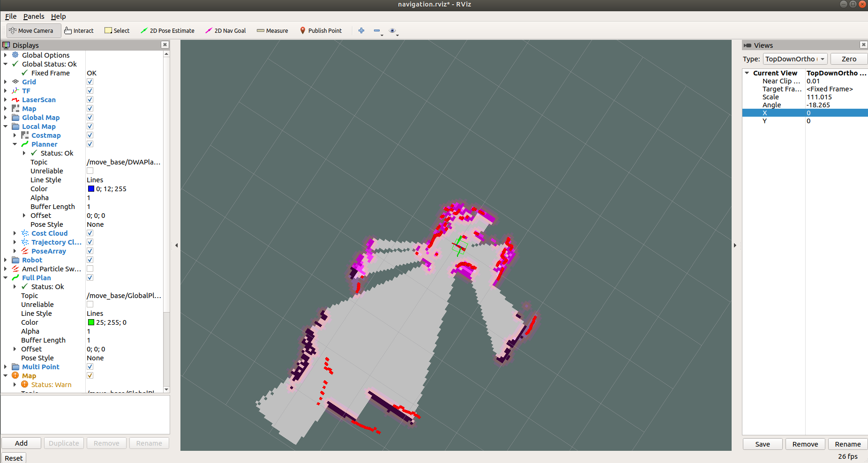Open the File menu
The height and width of the screenshot is (463, 868).
[x=11, y=16]
